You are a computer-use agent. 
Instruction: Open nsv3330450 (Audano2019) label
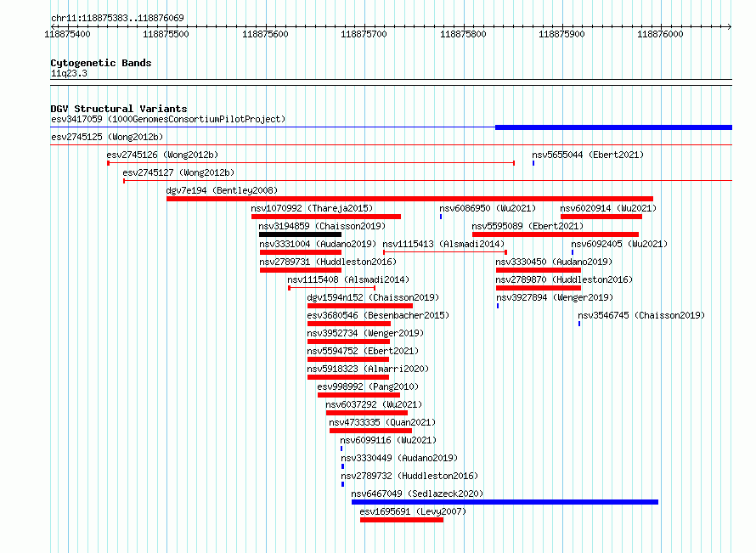tap(554, 262)
